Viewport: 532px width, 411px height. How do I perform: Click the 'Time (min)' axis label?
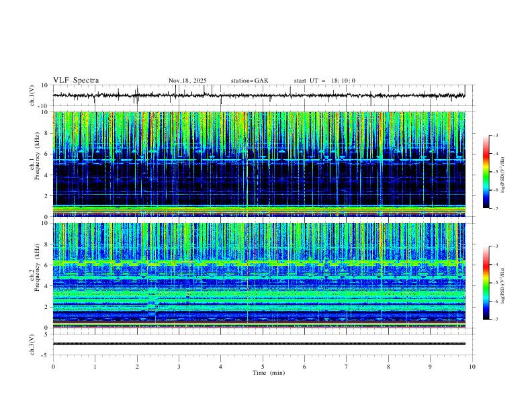coord(269,373)
